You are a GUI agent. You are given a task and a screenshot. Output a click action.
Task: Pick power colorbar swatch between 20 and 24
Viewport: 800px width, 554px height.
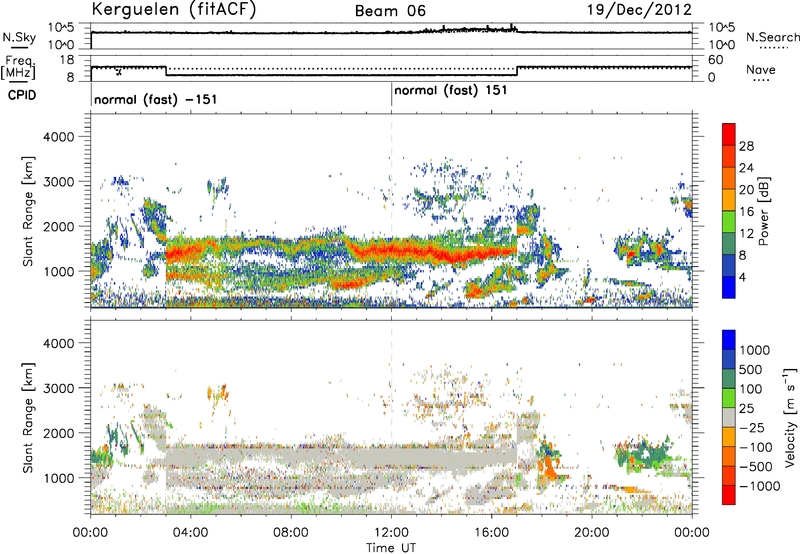coord(729,178)
